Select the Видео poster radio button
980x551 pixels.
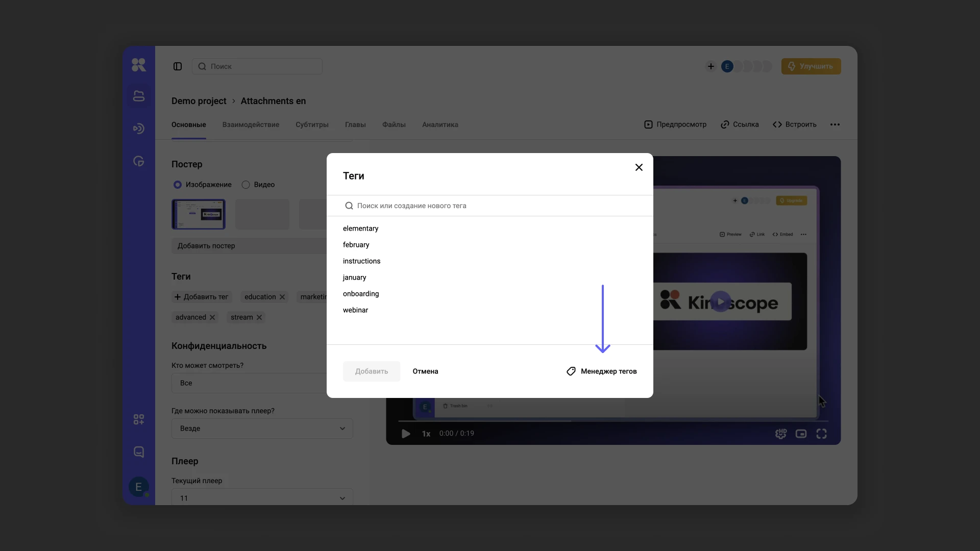[x=246, y=185]
